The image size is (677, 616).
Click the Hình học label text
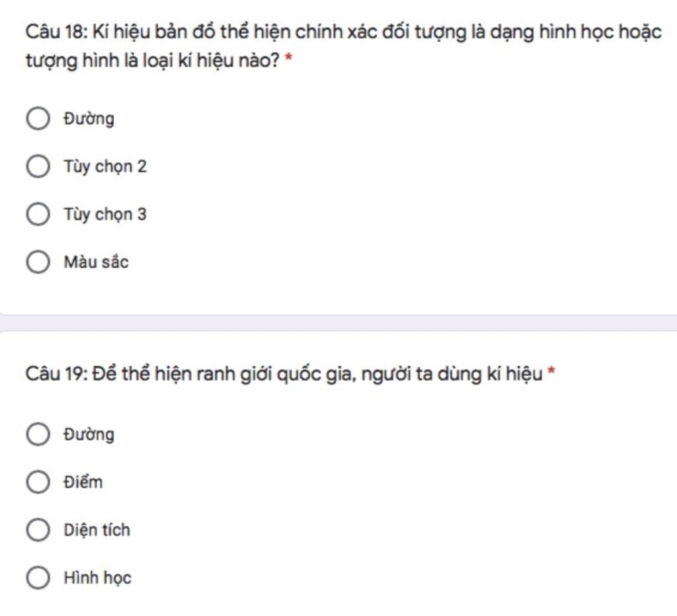tap(98, 578)
